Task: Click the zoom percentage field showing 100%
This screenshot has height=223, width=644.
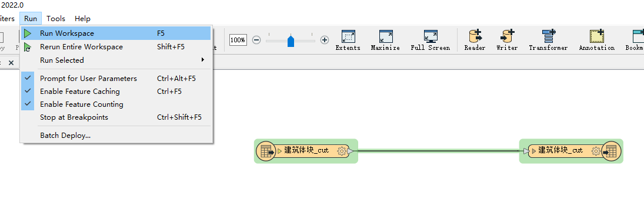Action: point(238,40)
